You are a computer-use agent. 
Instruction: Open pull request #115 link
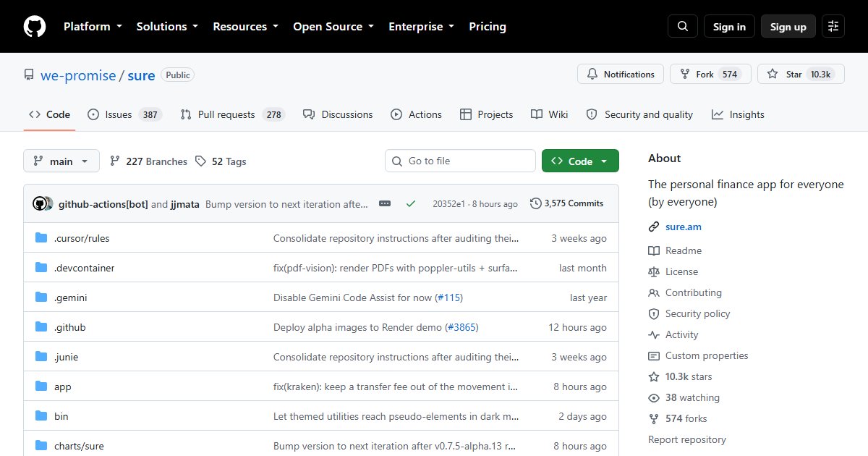(448, 297)
